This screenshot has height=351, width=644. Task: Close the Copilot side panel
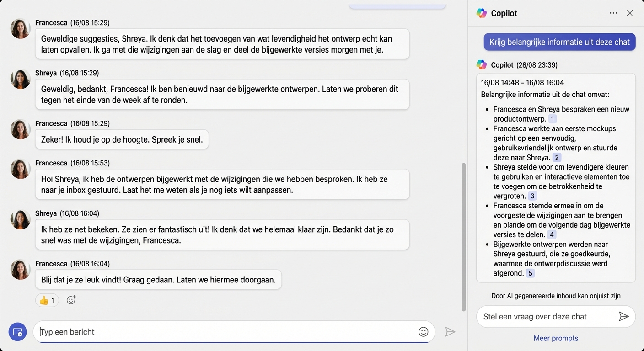630,13
